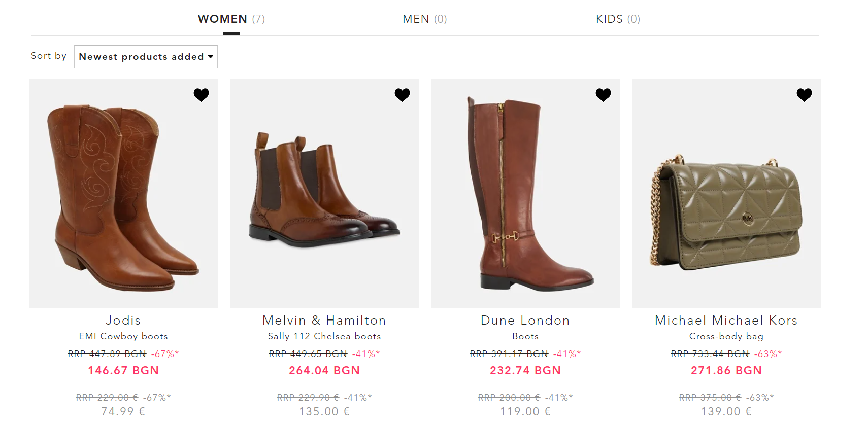Image resolution: width=868 pixels, height=426 pixels.
Task: Open the Jodis cowboy boots image
Action: (123, 198)
